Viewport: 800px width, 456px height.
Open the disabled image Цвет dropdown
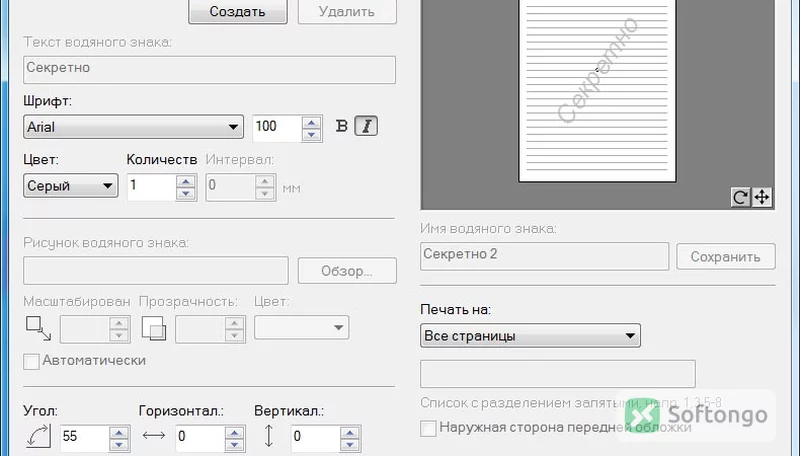pos(302,327)
